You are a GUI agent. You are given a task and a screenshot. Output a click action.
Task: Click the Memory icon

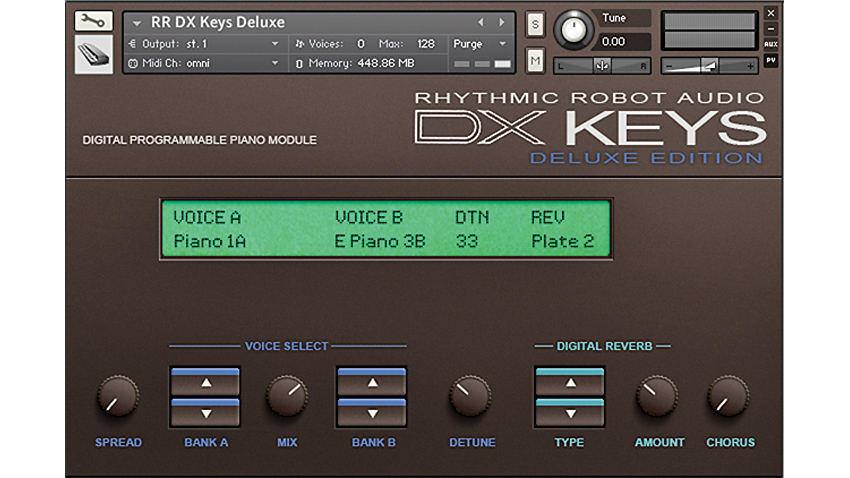(299, 64)
